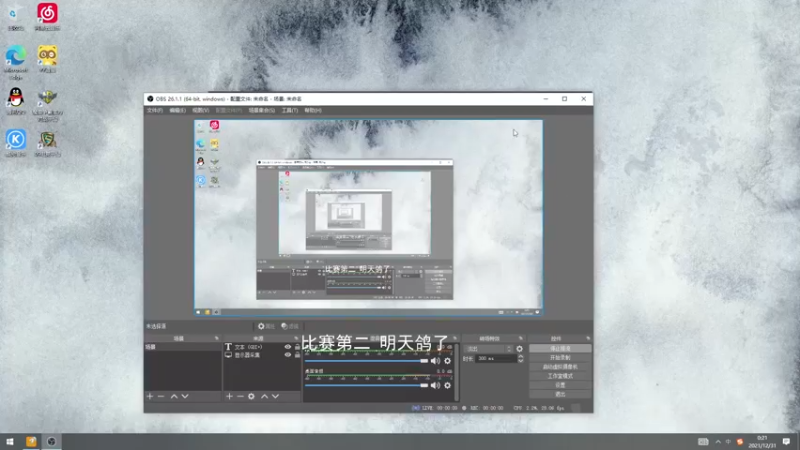The height and width of the screenshot is (450, 800).
Task: Move the selected source down
Action: pyautogui.click(x=276, y=396)
